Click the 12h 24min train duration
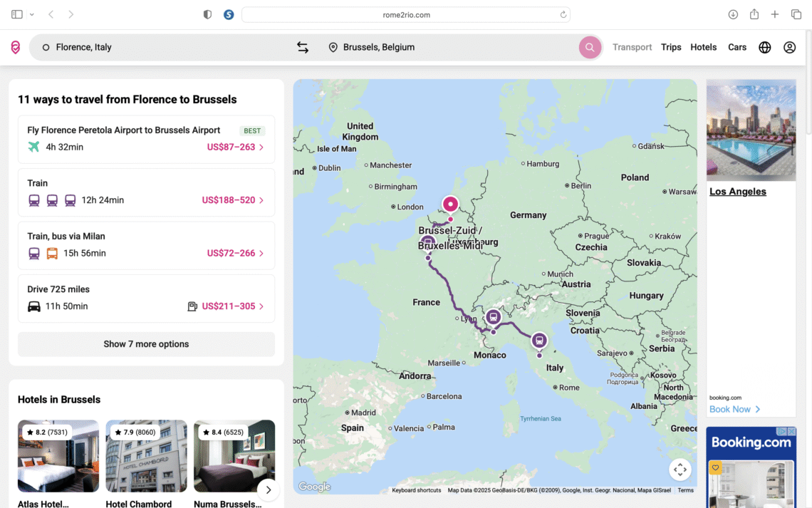Viewport: 812px width, 508px height. tap(103, 200)
